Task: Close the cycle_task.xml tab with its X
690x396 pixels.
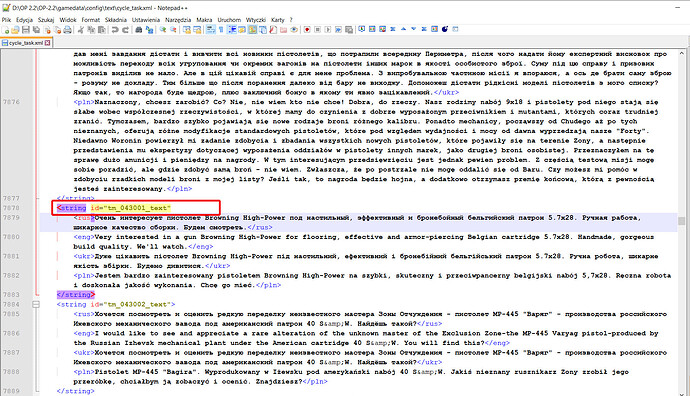Action: (x=48, y=43)
